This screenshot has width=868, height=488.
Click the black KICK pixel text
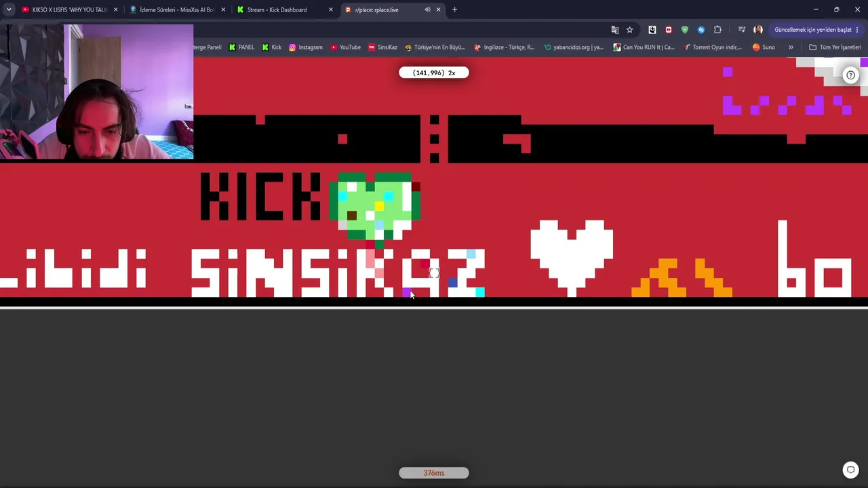click(260, 197)
